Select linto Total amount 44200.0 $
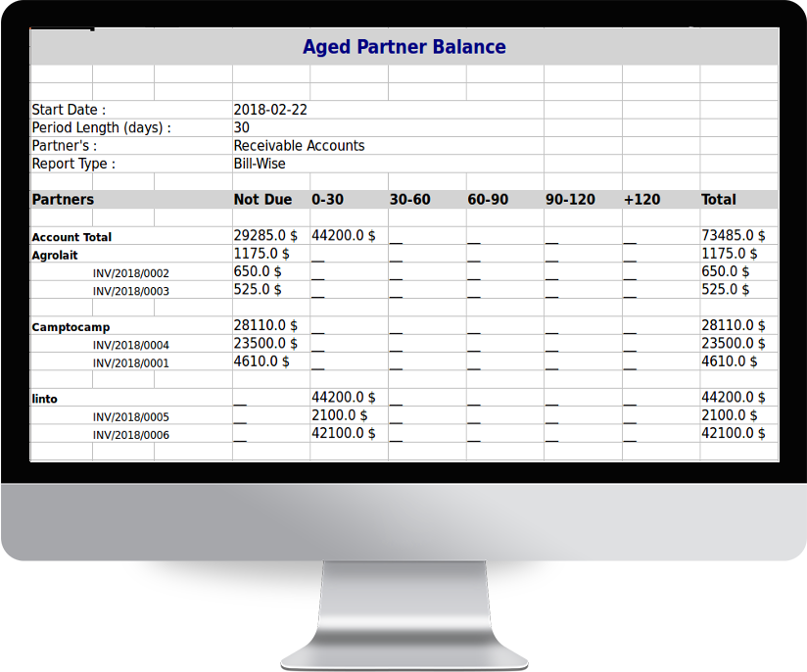Image resolution: width=807 pixels, height=672 pixels. coord(733,398)
